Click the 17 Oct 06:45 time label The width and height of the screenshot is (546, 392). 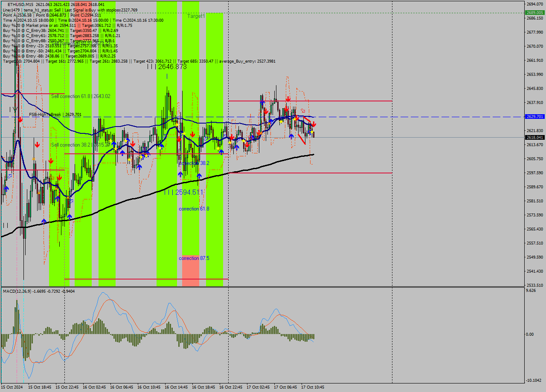pyautogui.click(x=285, y=387)
